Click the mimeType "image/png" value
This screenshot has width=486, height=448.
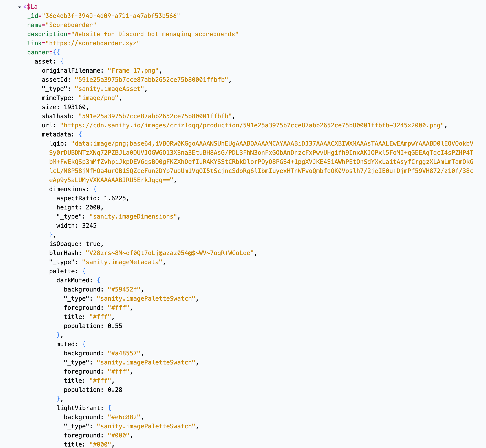tap(98, 98)
